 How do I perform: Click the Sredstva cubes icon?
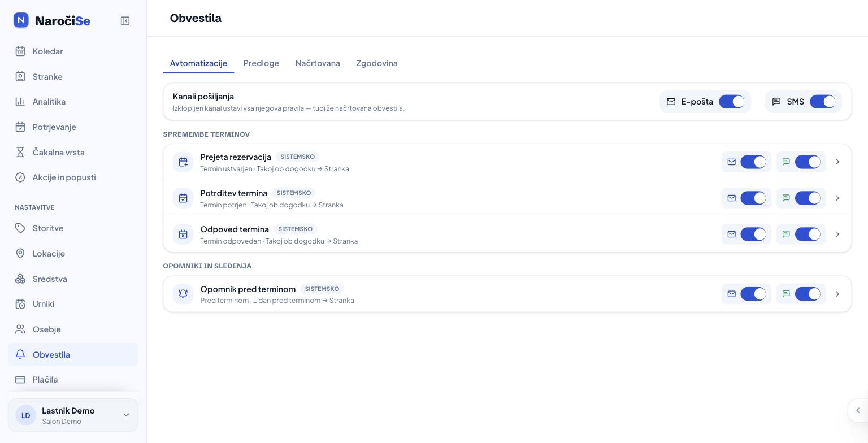(x=20, y=279)
